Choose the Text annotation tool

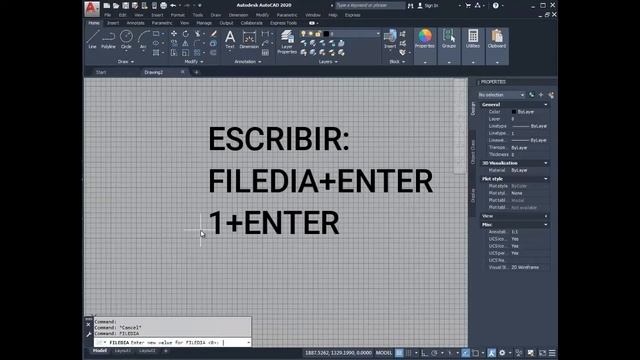230,39
